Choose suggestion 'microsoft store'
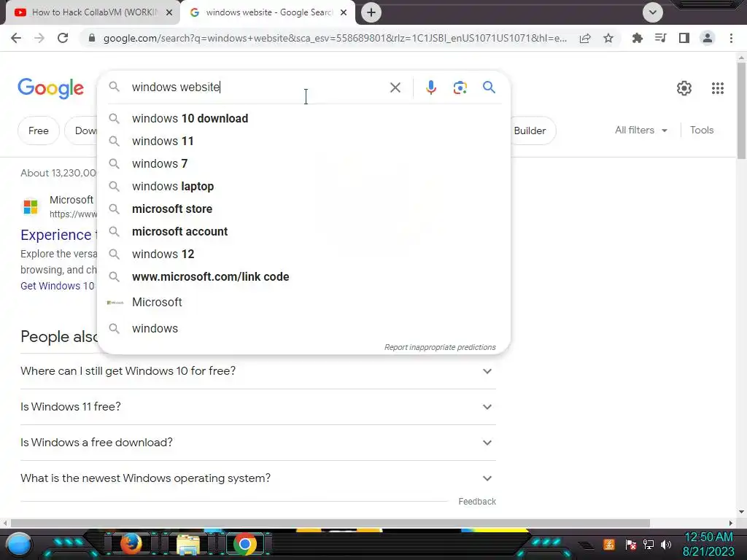The height and width of the screenshot is (560, 747). (303, 209)
